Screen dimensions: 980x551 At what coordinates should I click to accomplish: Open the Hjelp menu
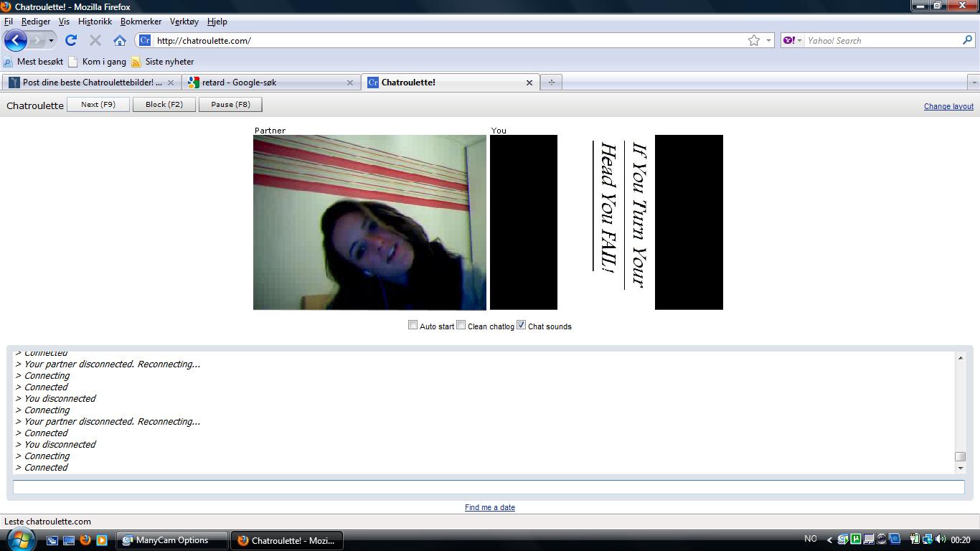217,22
